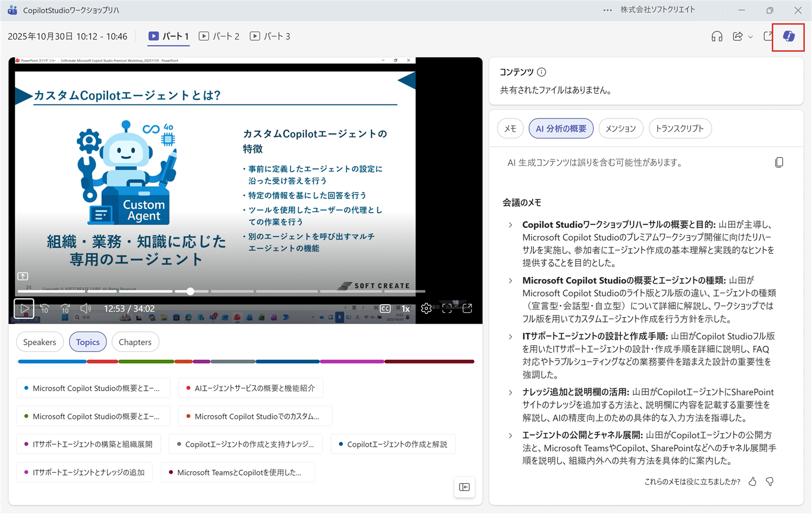Image resolution: width=812 pixels, height=514 pixels.
Task: Switch to the パート 2 tab
Action: pyautogui.click(x=219, y=36)
